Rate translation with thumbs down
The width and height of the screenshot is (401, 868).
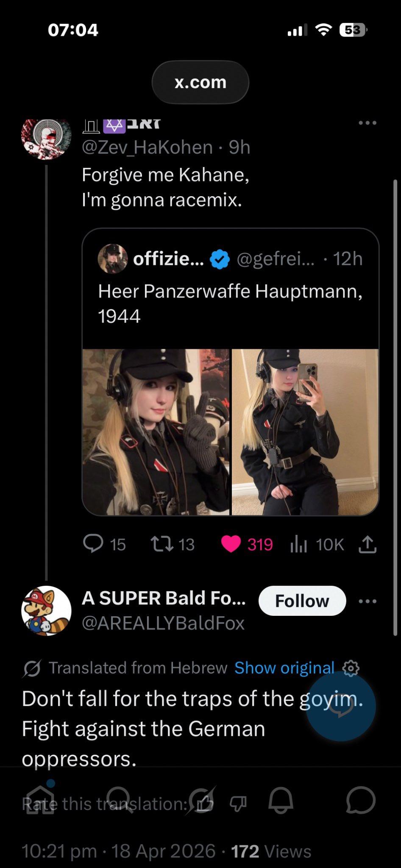click(x=238, y=804)
